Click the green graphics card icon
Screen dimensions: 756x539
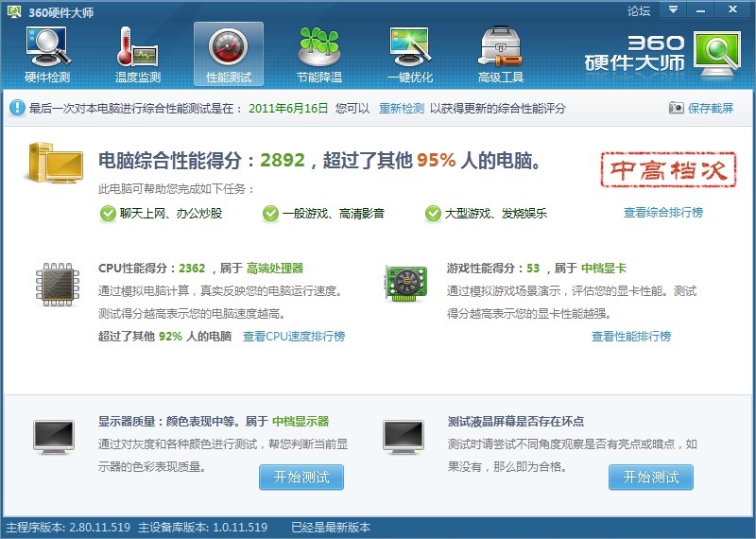click(406, 283)
